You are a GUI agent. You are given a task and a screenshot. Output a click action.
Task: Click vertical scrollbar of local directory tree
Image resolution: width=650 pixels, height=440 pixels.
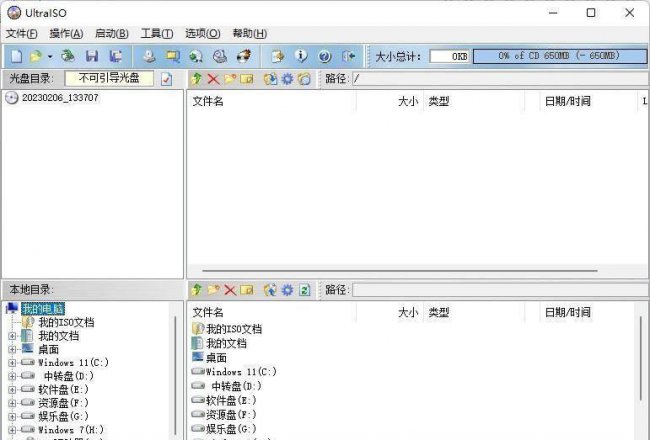175,375
